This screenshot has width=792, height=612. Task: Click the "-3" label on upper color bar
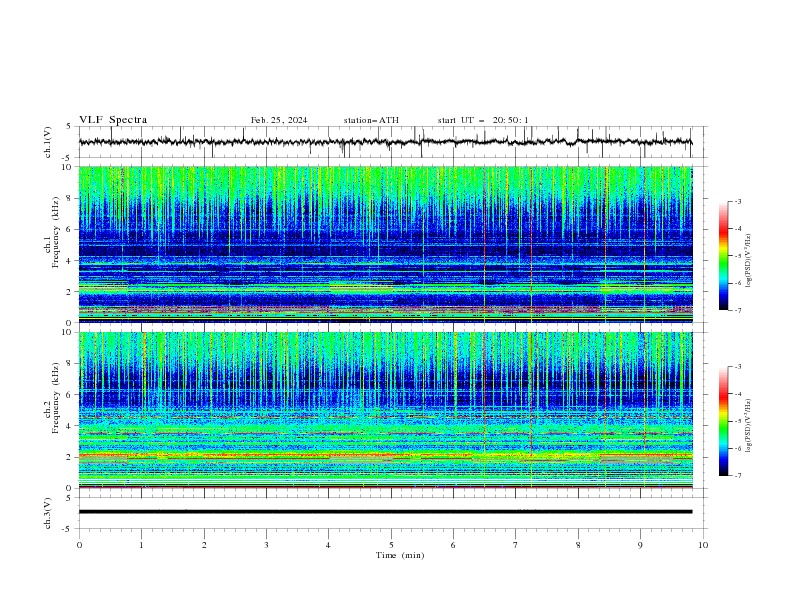coord(737,201)
